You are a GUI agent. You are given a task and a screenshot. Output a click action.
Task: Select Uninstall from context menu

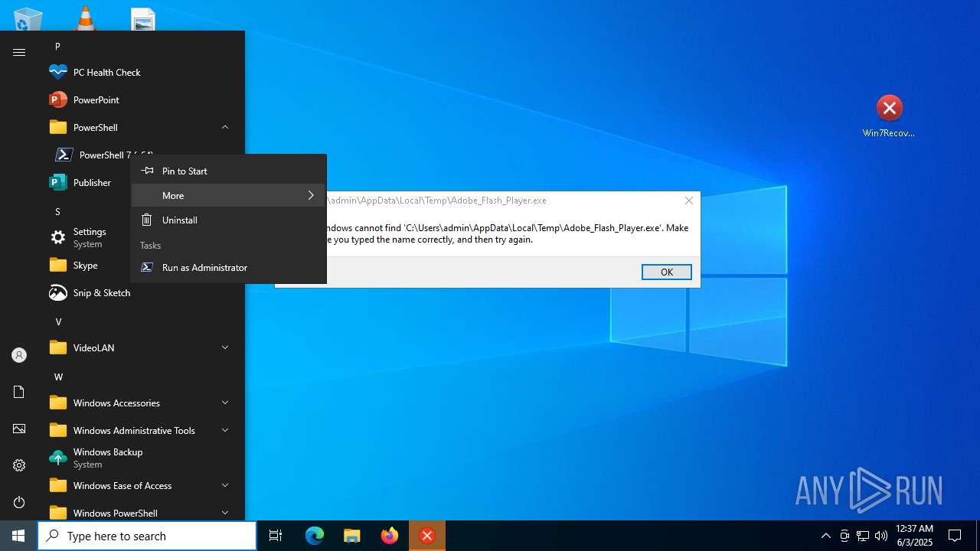[228, 220]
